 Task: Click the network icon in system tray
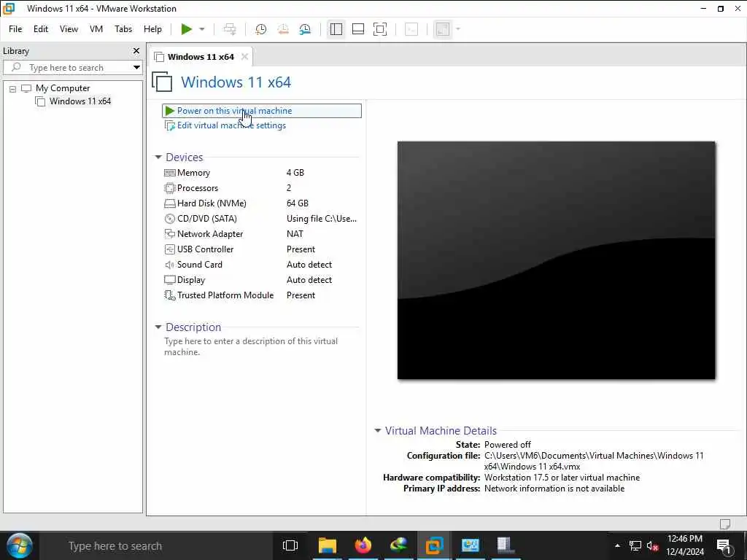[635, 546]
